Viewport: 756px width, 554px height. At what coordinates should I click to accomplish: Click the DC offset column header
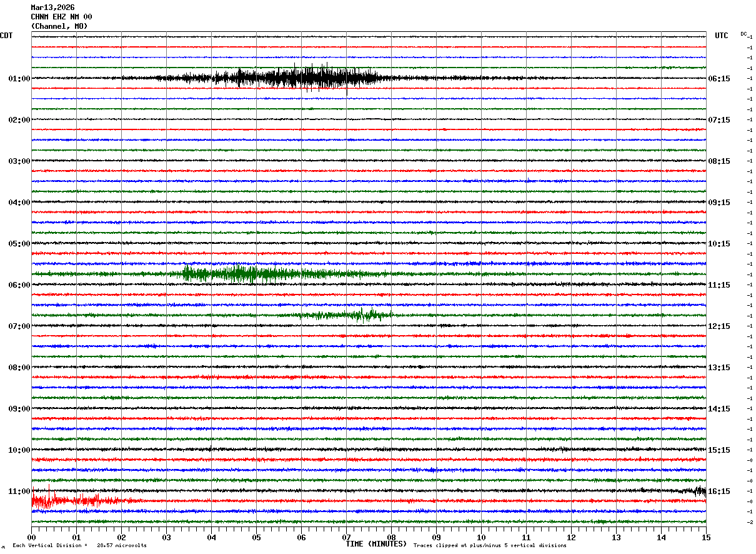click(744, 34)
